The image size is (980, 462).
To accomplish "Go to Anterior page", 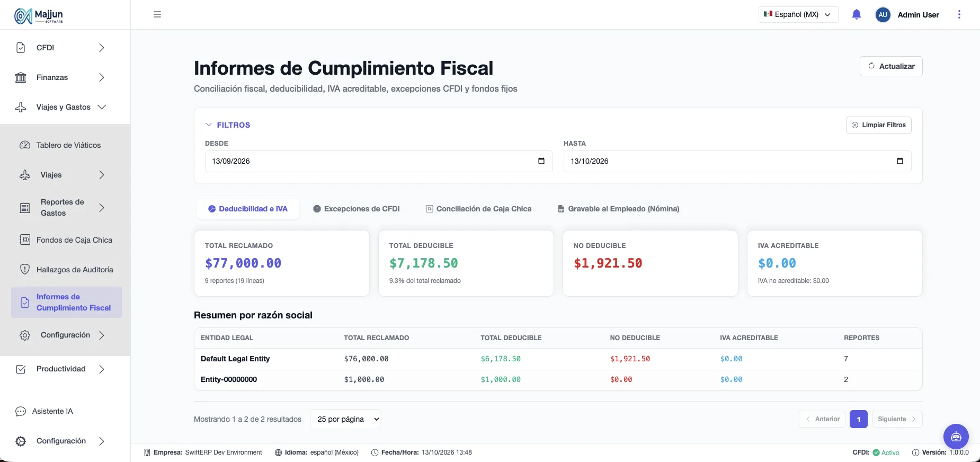I will pos(822,419).
